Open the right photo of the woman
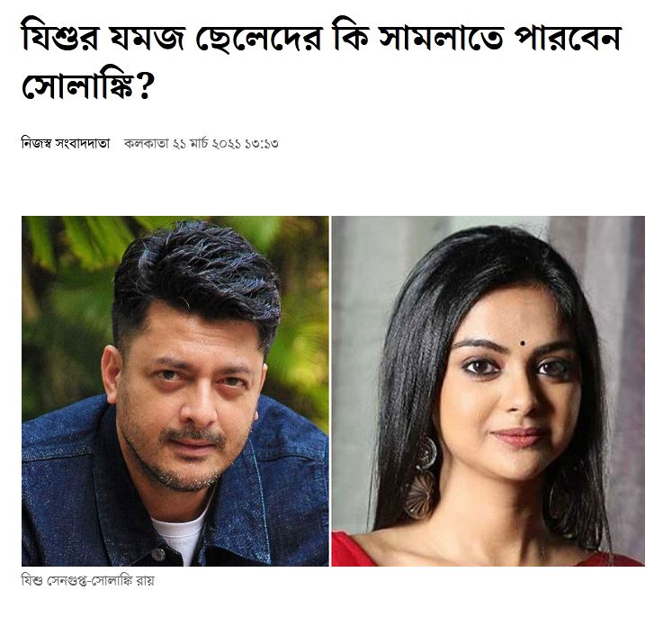 click(488, 390)
